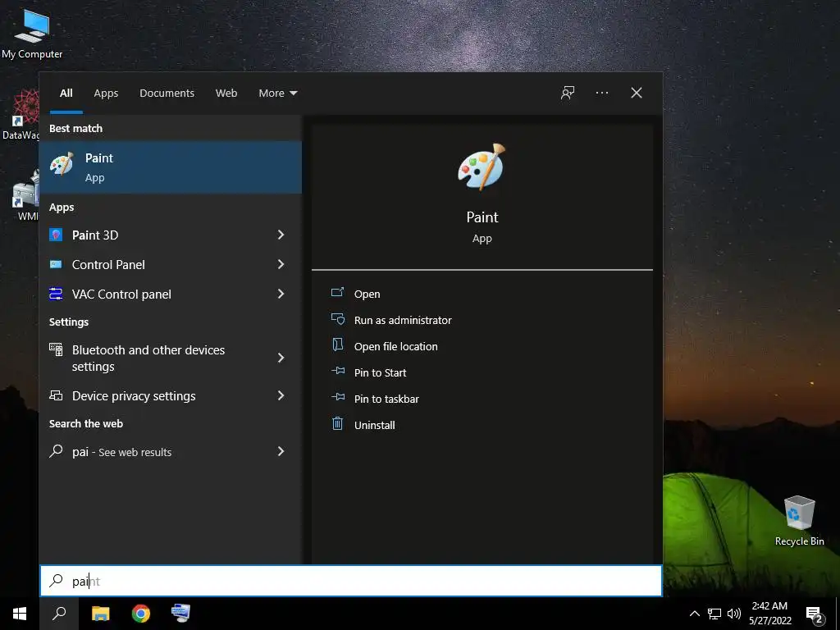Choose Uninstall for Paint

pos(374,425)
